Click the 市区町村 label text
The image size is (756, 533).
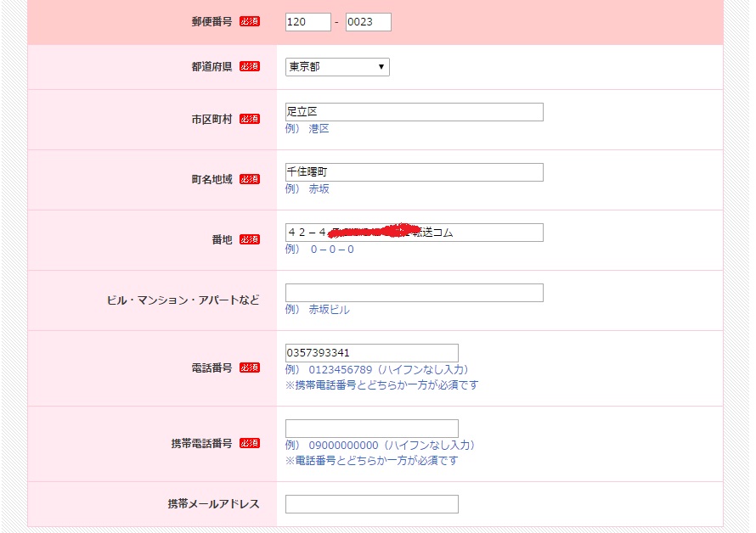[x=212, y=119]
